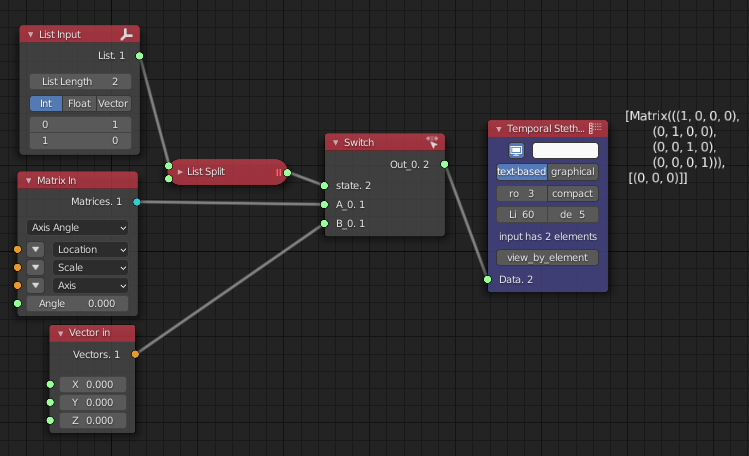Open the Location dropdown

(x=90, y=250)
